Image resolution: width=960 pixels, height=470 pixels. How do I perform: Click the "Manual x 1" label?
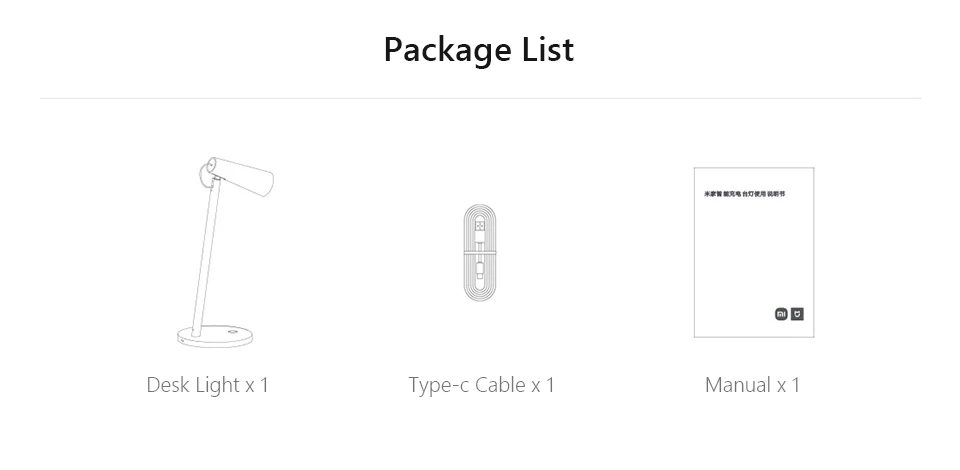(x=752, y=385)
